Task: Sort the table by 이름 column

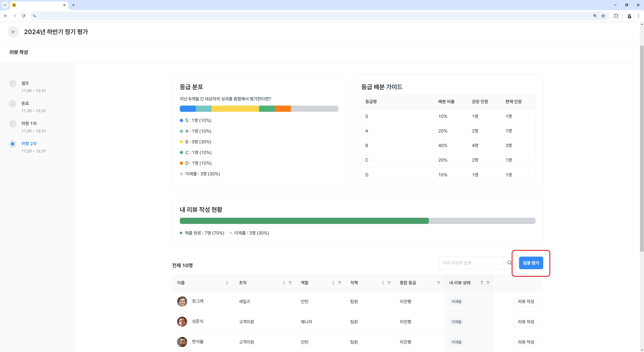Action: (227, 283)
